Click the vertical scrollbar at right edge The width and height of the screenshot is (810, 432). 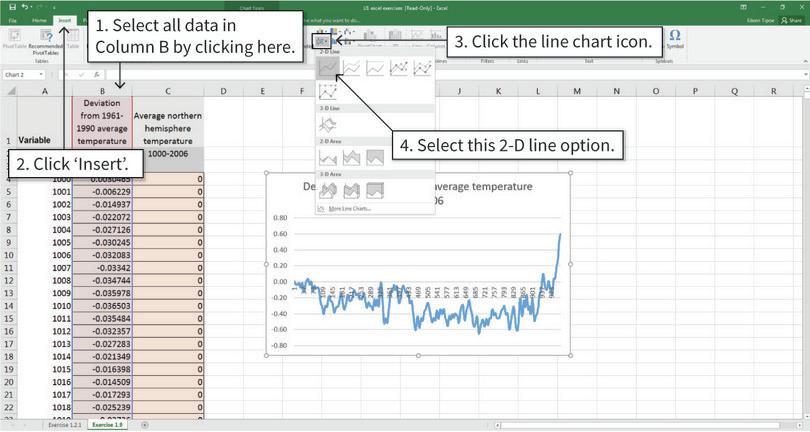coord(806,253)
